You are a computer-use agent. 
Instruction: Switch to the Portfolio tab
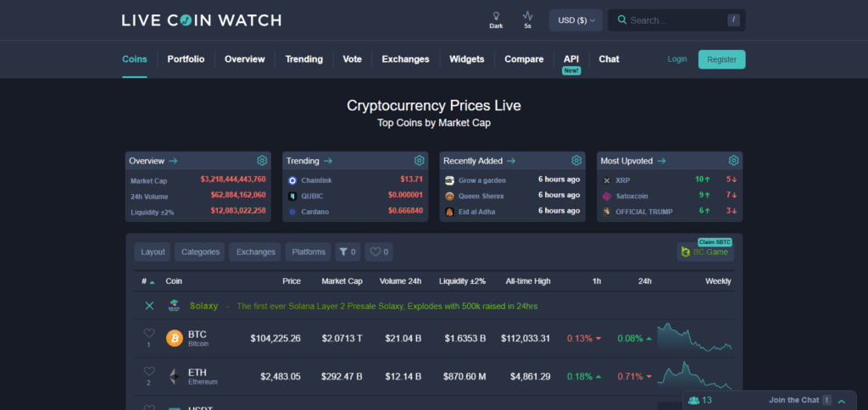(x=186, y=59)
